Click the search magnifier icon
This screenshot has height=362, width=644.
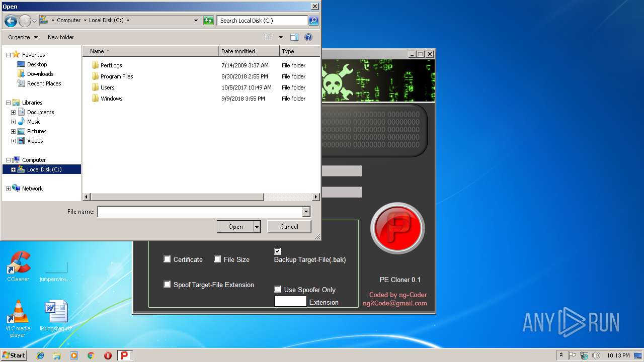313,21
